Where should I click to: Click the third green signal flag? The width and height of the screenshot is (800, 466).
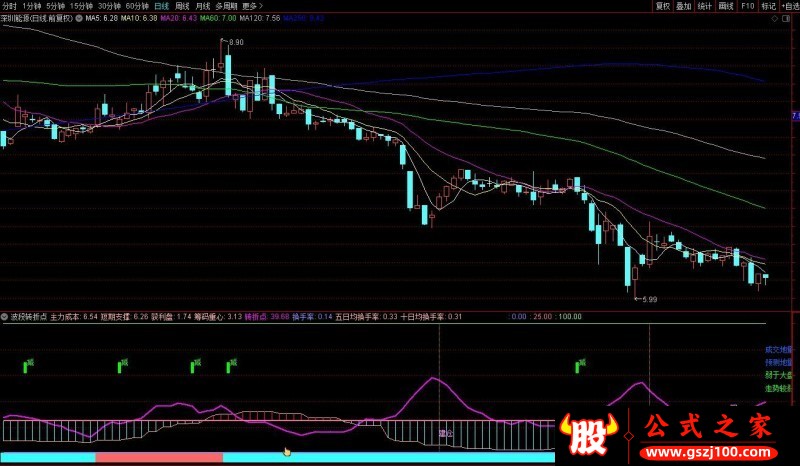[x=195, y=365]
